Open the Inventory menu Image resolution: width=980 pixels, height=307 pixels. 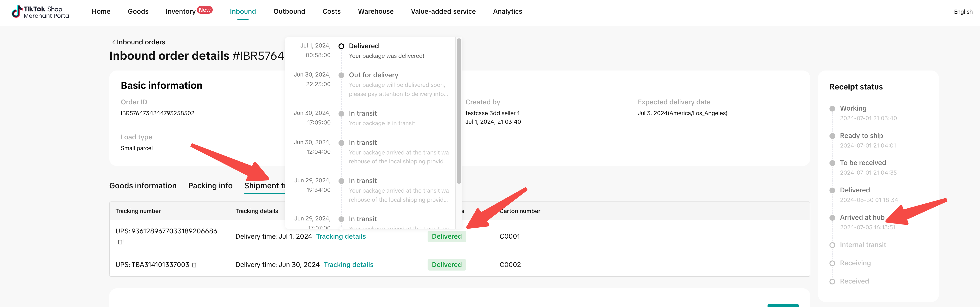(x=180, y=12)
